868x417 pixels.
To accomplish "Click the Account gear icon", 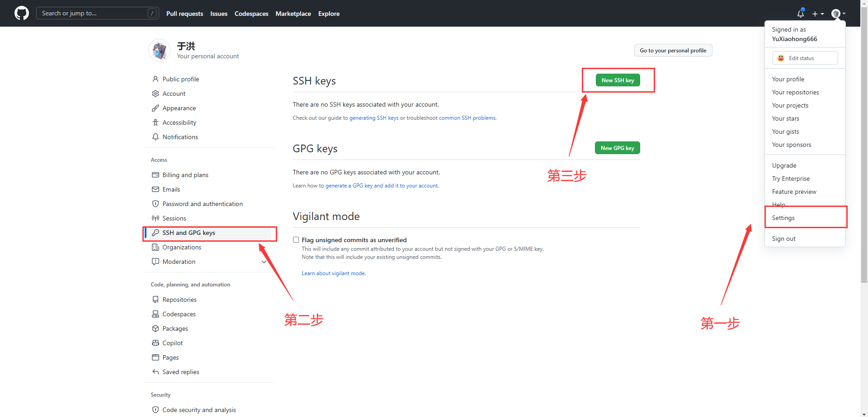I will click(x=156, y=94).
